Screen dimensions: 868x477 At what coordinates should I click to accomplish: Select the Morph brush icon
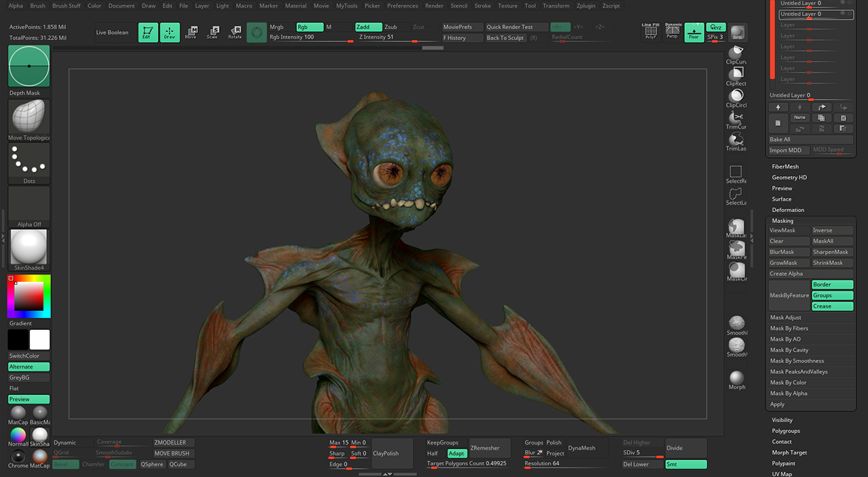(x=736, y=378)
